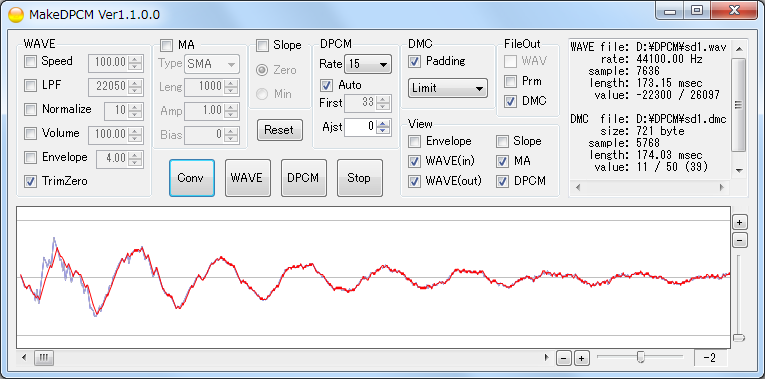
Task: Uncheck the DMC Padding checkbox
Action: [415, 61]
